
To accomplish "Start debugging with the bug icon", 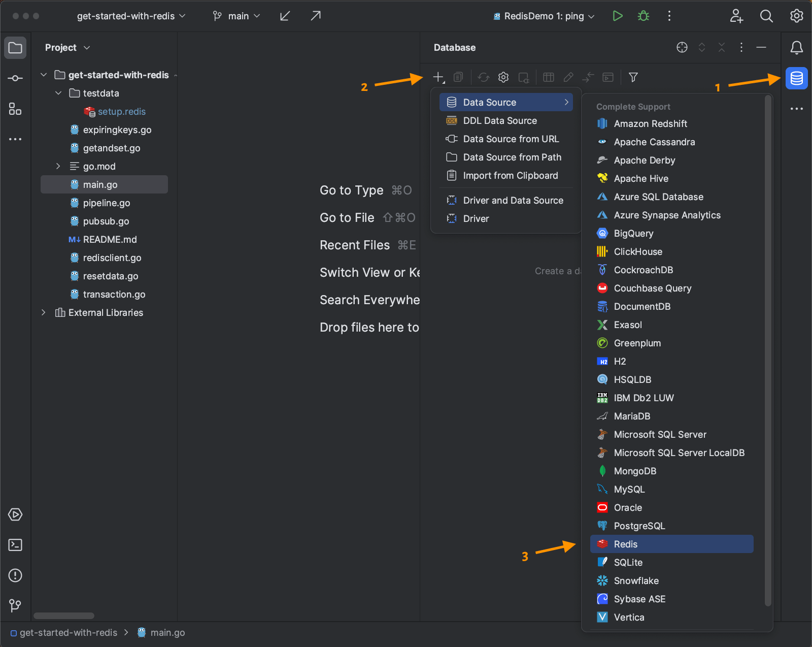I will [643, 16].
